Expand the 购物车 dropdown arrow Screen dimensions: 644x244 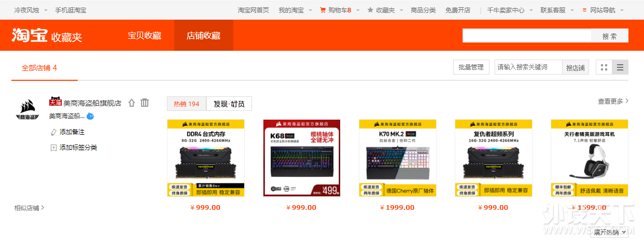[358, 10]
